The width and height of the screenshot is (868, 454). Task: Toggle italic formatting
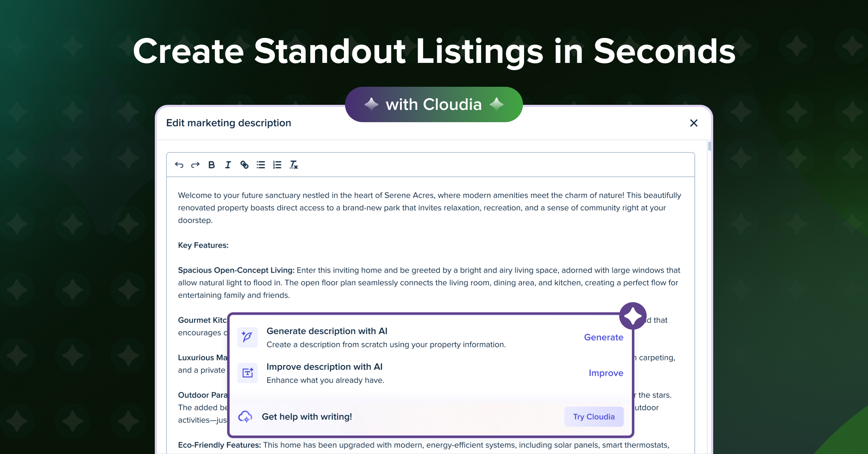(228, 165)
